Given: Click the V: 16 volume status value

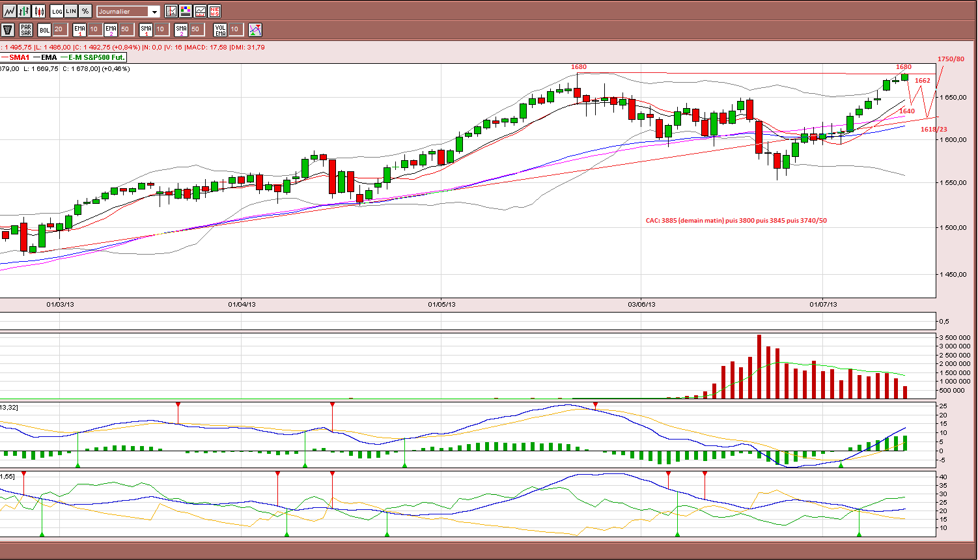Looking at the screenshot, I should click(x=174, y=47).
